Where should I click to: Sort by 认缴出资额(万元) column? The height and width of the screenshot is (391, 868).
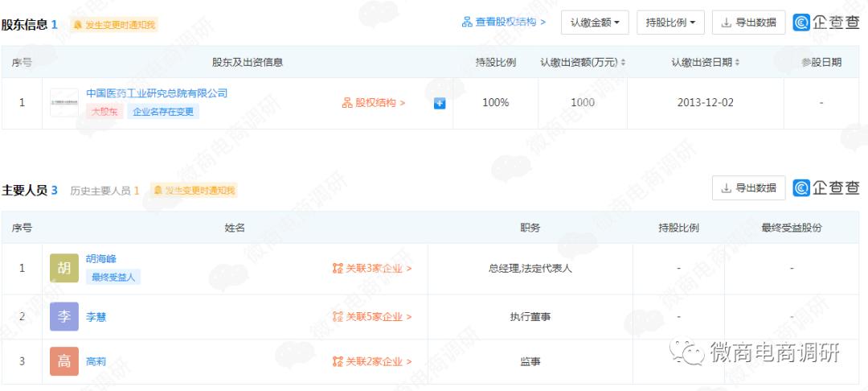coord(583,63)
